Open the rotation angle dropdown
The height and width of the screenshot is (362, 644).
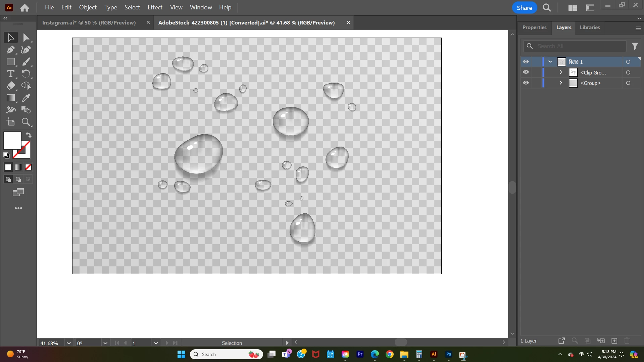point(105,343)
